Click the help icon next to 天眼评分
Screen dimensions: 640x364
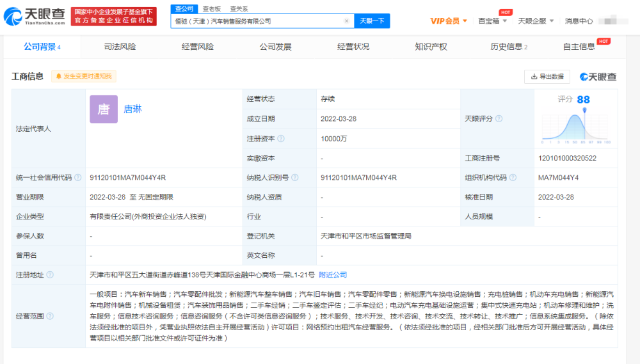coord(499,119)
